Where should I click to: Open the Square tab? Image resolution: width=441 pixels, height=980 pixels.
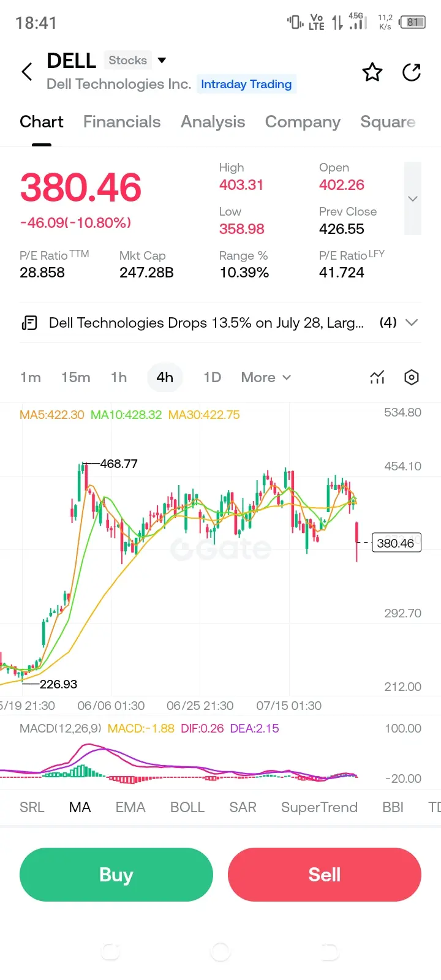388,122
